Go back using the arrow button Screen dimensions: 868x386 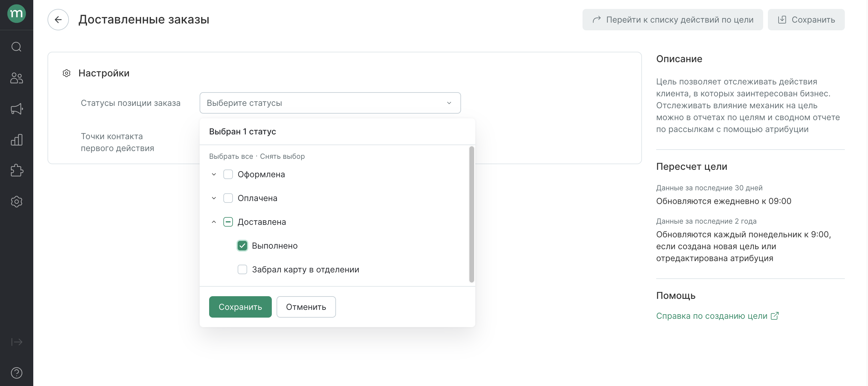pyautogui.click(x=58, y=20)
